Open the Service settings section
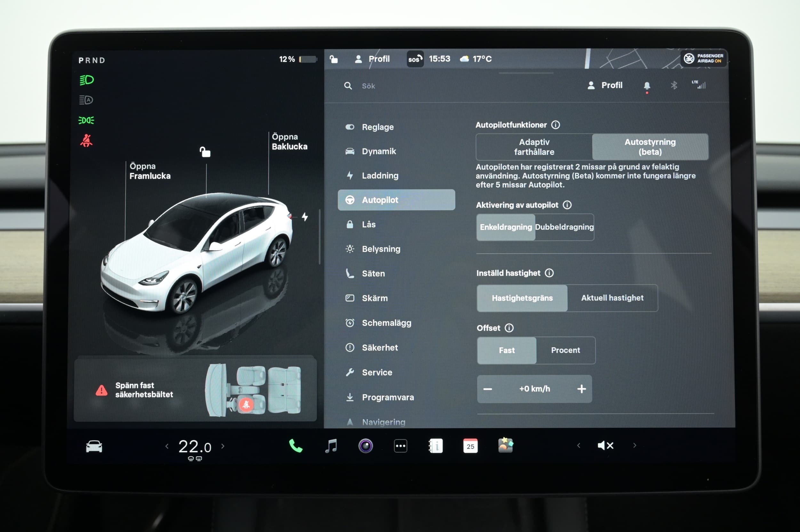Viewport: 800px width, 532px height. tap(396, 373)
